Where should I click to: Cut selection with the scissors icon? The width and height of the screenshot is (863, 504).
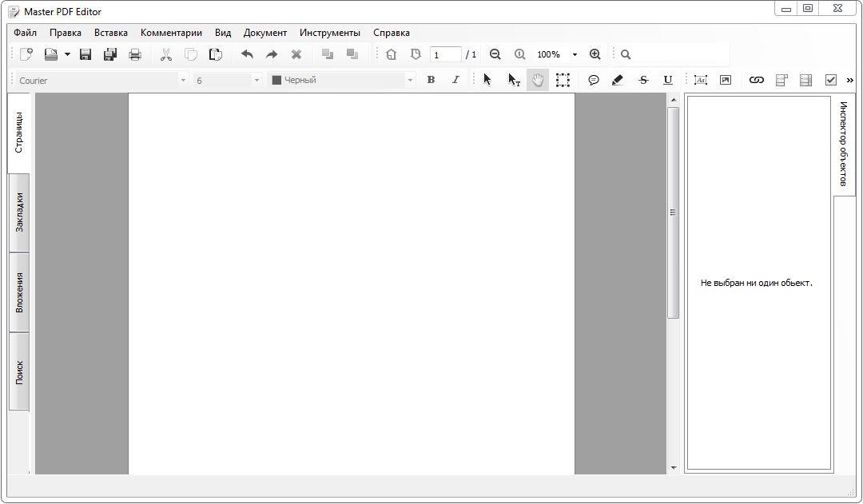pyautogui.click(x=165, y=54)
